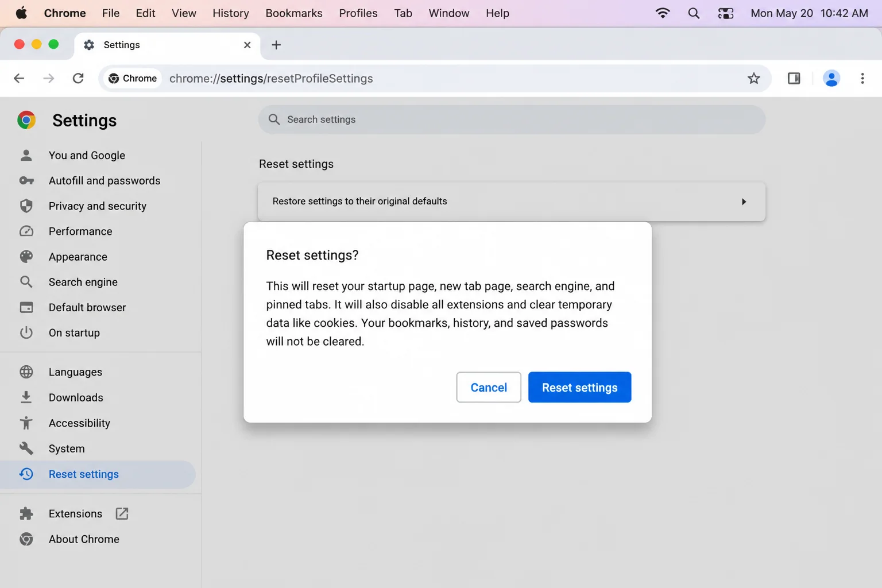Screen dimensions: 882x588
Task: Click the Wi-Fi status icon
Action: tap(663, 13)
